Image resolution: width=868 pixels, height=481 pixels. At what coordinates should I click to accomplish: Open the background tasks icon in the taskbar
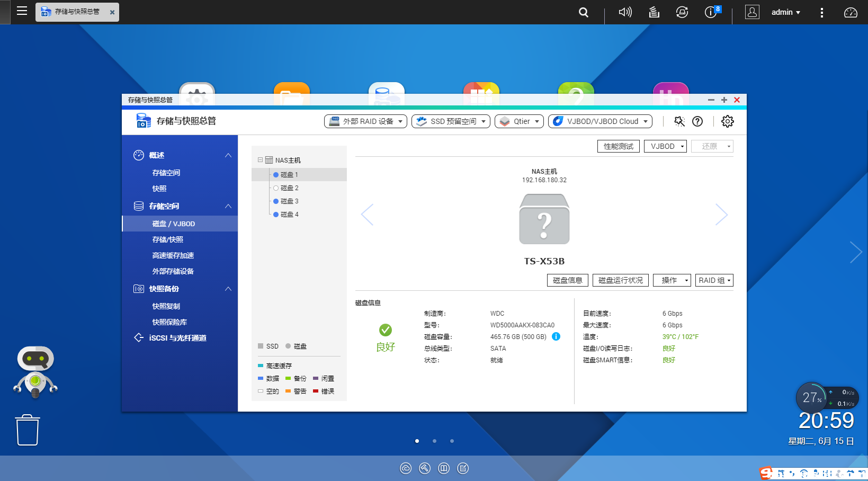point(654,12)
